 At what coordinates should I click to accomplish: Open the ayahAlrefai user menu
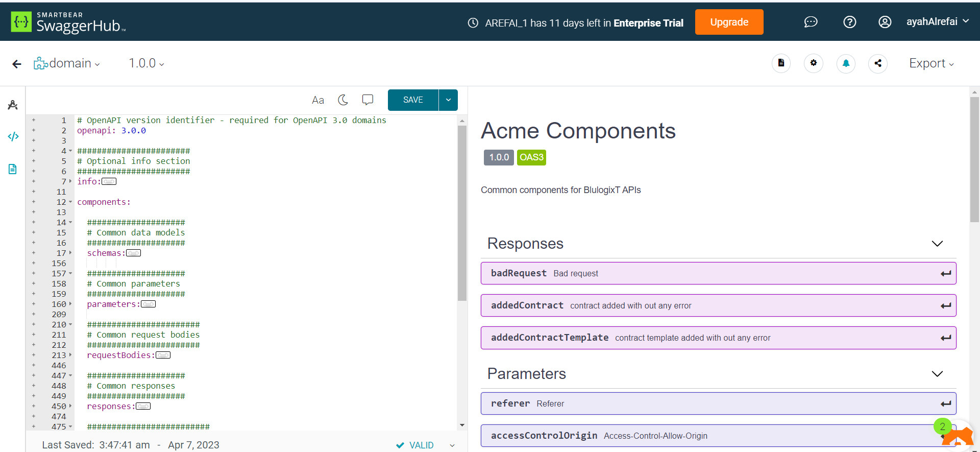click(x=937, y=21)
